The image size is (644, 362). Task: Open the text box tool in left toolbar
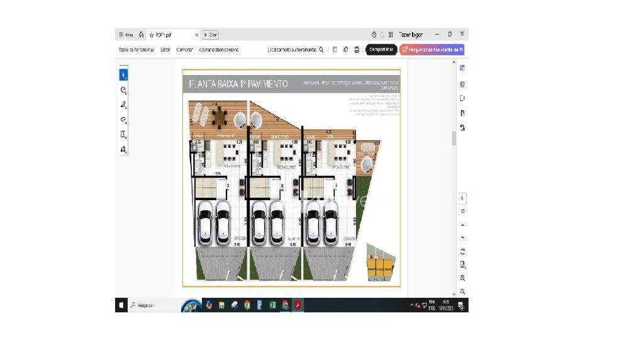[123, 134]
